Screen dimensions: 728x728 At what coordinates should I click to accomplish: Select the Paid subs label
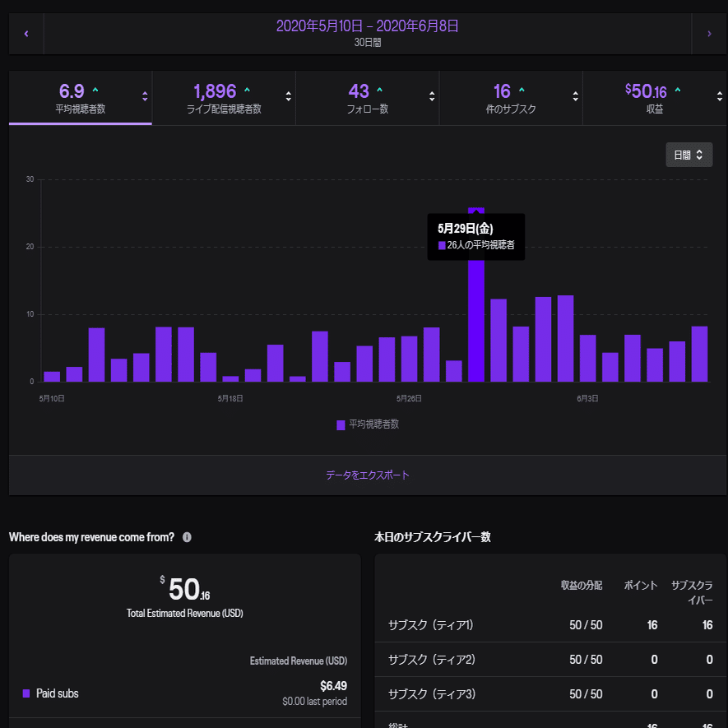[57, 693]
